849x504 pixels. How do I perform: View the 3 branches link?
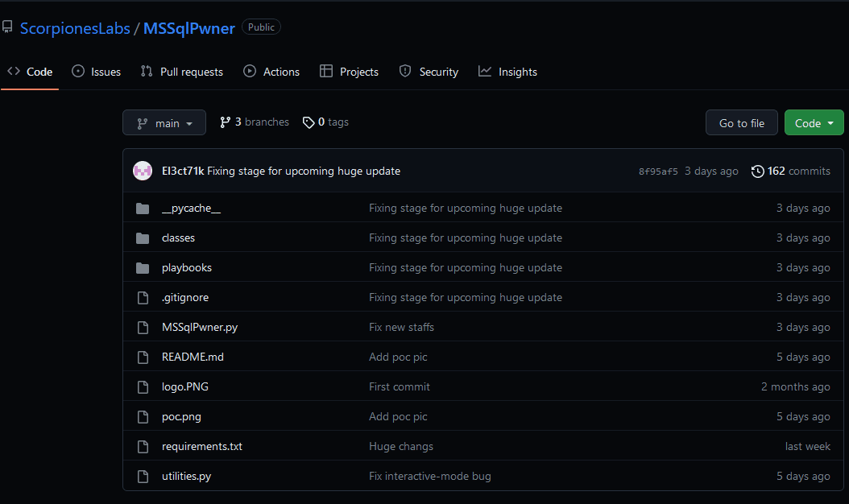(x=255, y=122)
